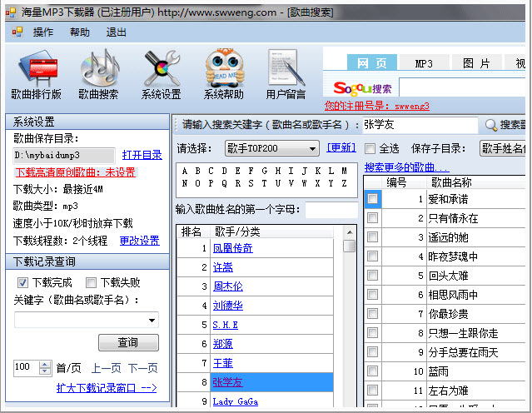Open the 歌曲搜索 music notes icon
Viewport: 532px width, 413px height.
(99, 69)
